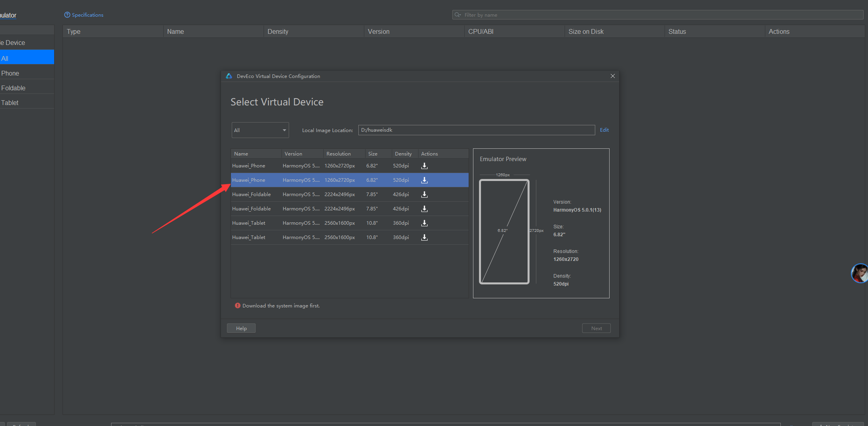Click the Size on Disk column header
The width and height of the screenshot is (868, 426).
click(x=615, y=31)
